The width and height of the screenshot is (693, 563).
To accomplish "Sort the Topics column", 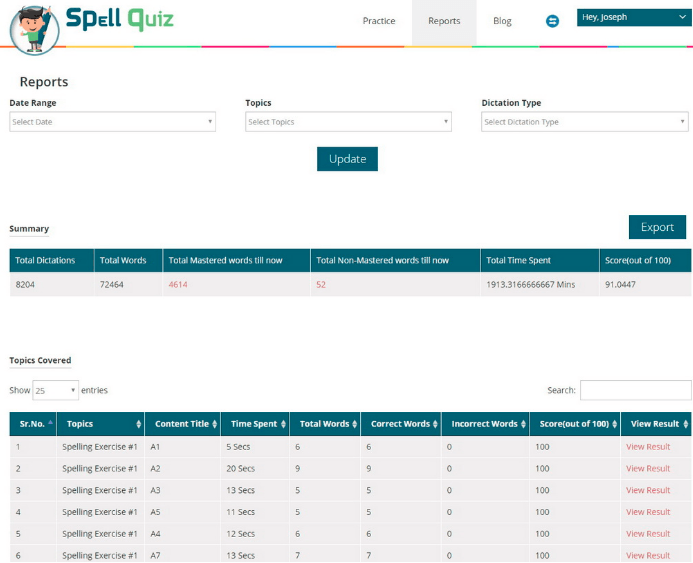I will coord(138,424).
